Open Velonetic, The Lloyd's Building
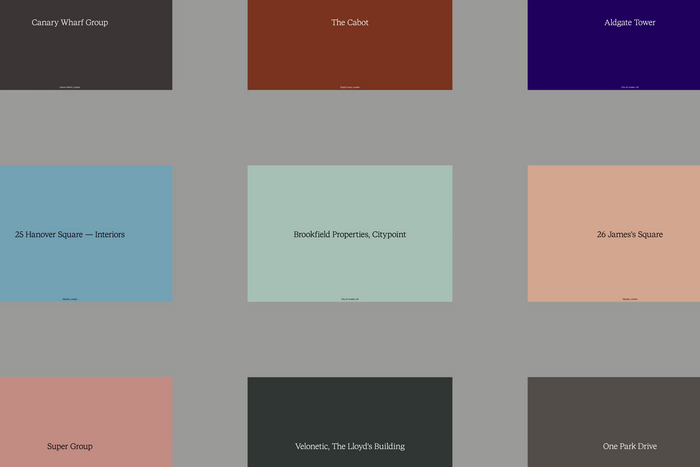The height and width of the screenshot is (467, 700). [x=350, y=446]
